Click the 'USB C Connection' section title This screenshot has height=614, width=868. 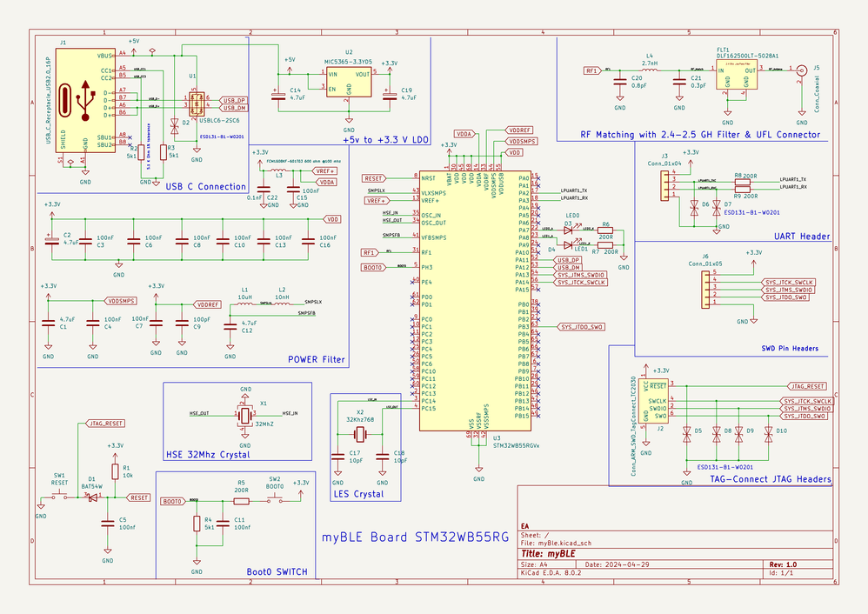(205, 187)
